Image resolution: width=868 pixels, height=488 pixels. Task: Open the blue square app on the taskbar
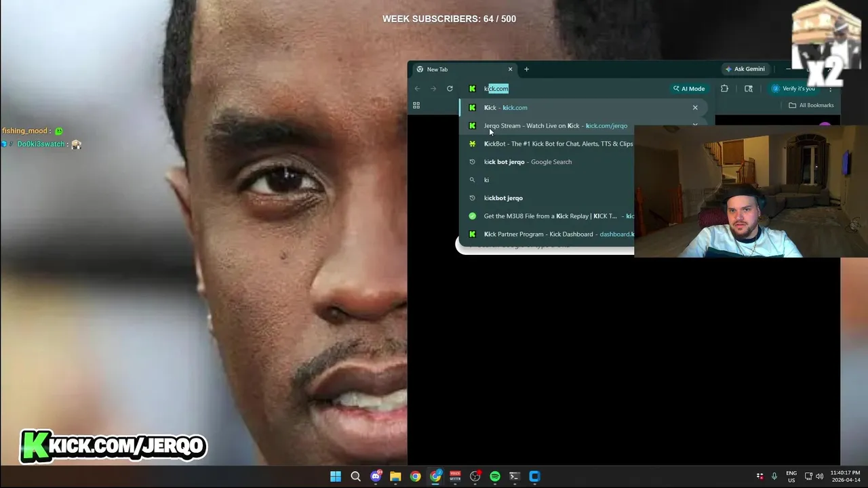534,476
